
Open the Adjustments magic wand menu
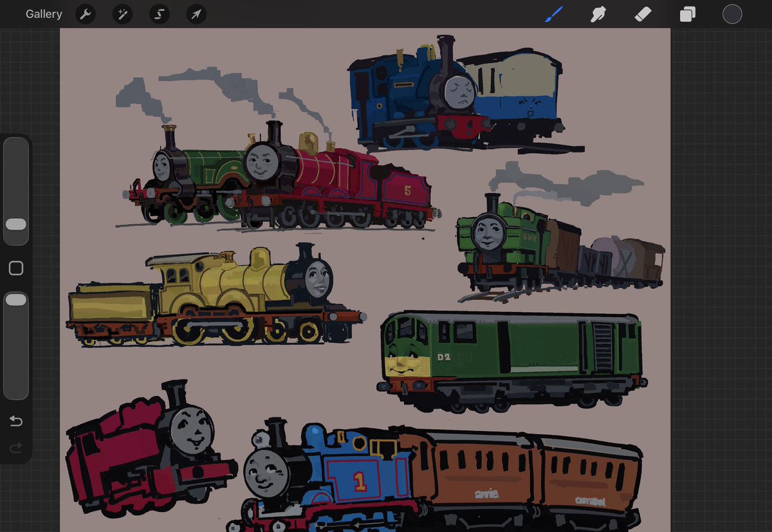[122, 14]
